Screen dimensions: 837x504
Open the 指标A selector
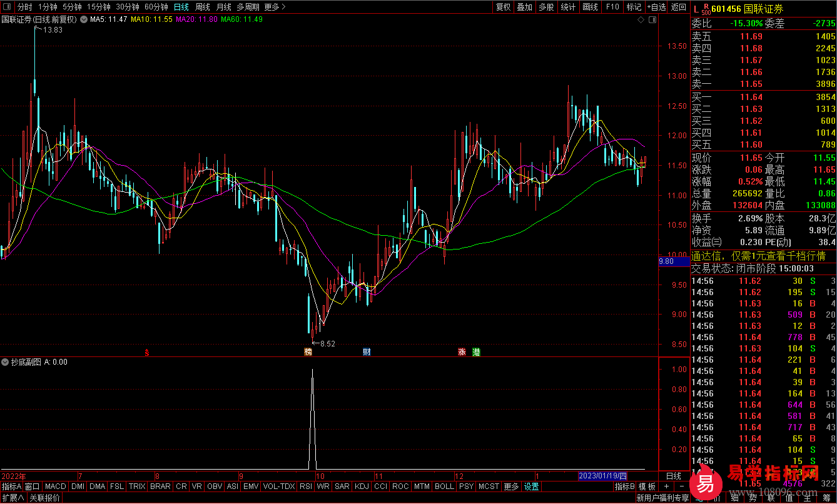point(11,486)
